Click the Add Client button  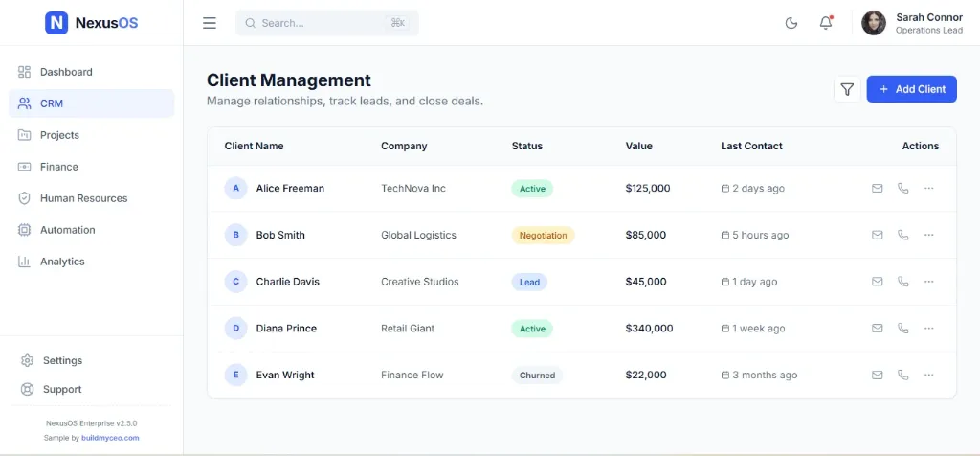911,89
